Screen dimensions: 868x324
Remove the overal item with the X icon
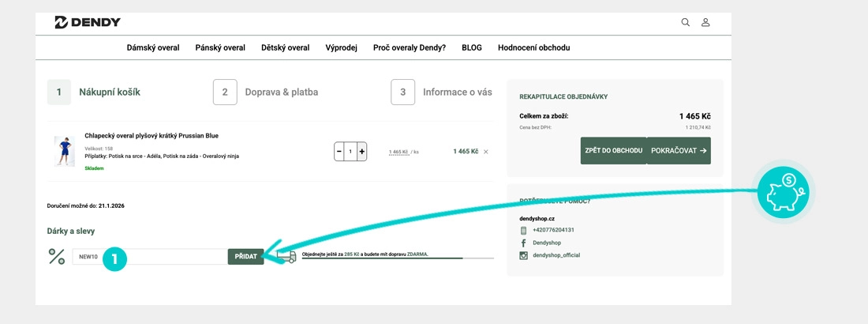[x=486, y=152]
